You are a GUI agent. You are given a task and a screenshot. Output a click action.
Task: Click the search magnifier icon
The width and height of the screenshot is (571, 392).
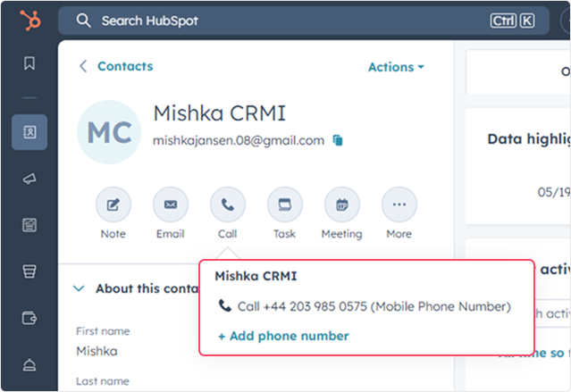coord(83,21)
